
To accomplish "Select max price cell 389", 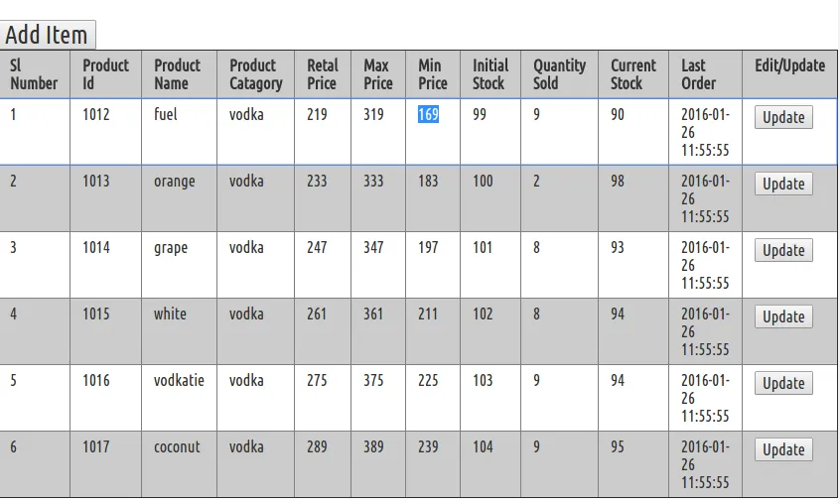I will point(373,446).
